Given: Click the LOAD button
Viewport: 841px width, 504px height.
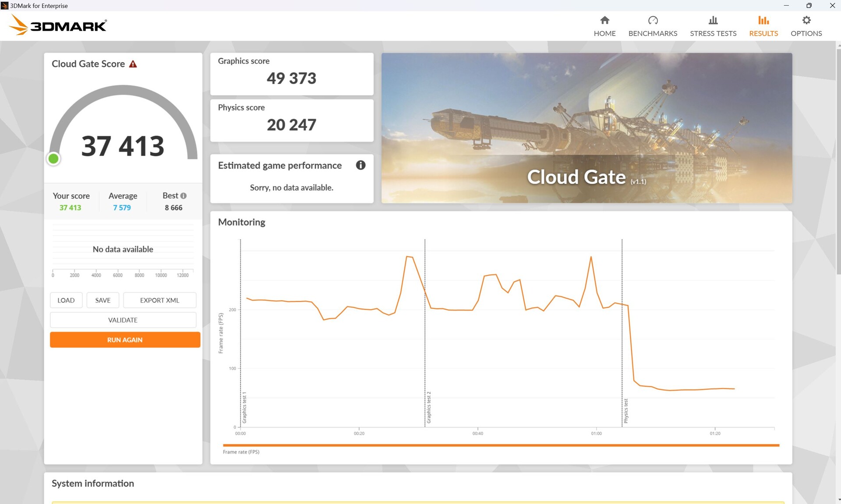Looking at the screenshot, I should 66,300.
